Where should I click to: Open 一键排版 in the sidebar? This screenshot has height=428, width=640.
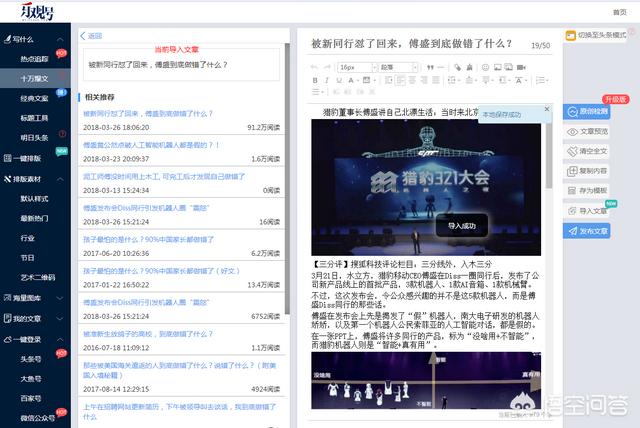(x=27, y=158)
